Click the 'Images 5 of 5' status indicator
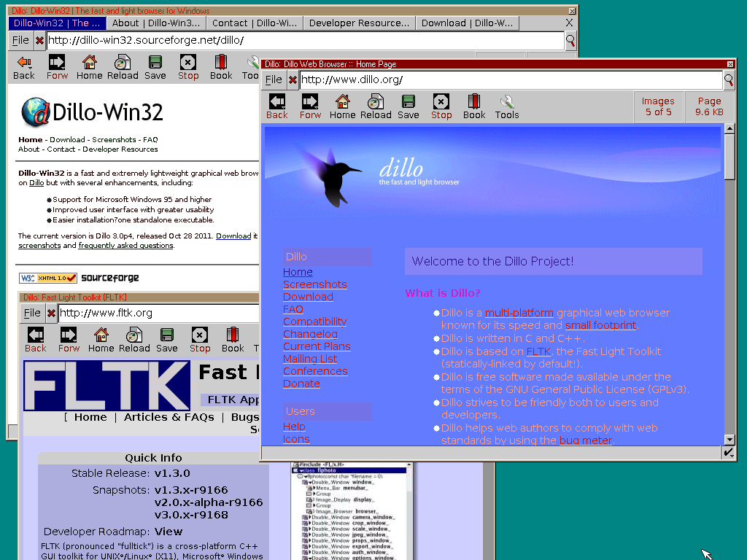This screenshot has height=560, width=747. click(x=658, y=106)
